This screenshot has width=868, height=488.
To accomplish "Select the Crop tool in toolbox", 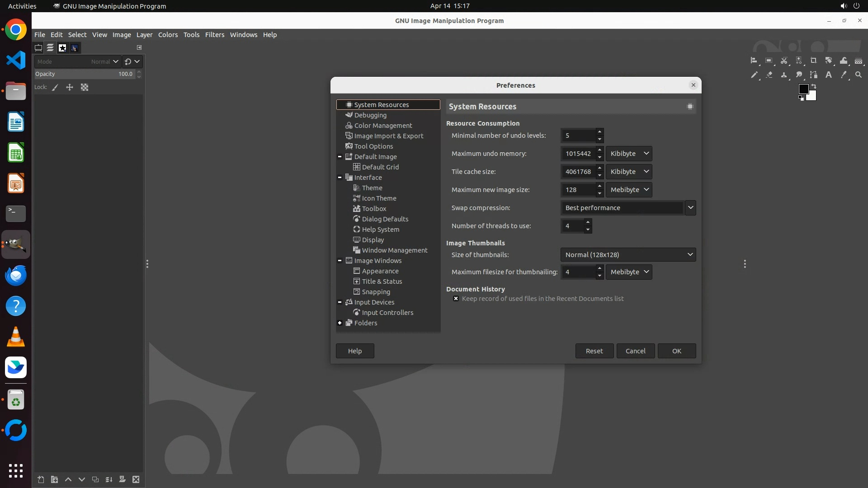I will coord(813,61).
